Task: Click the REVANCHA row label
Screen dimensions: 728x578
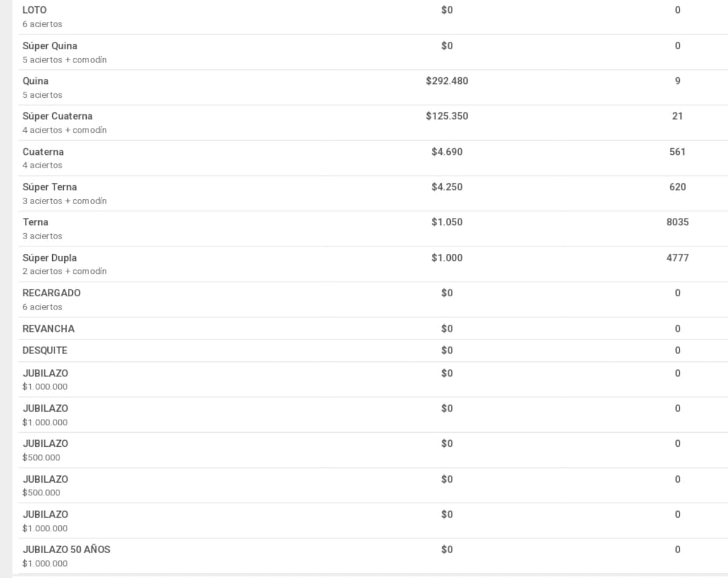Action: coord(49,328)
